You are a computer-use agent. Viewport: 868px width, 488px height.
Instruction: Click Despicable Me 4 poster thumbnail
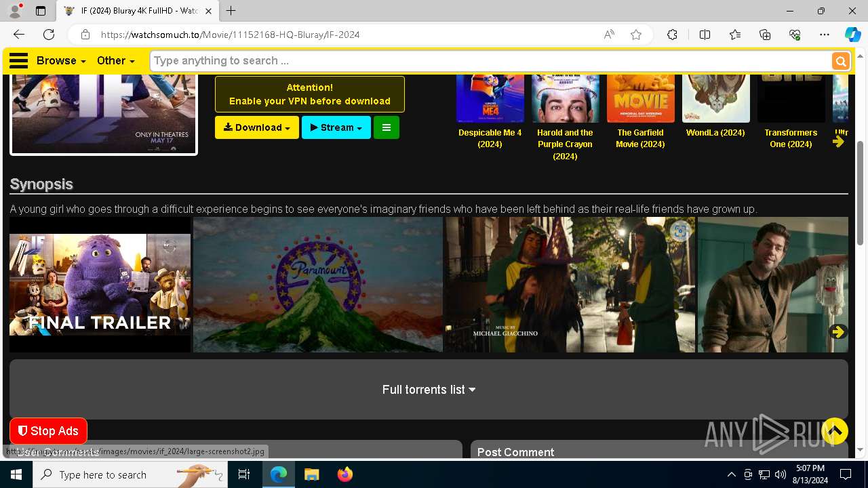click(x=490, y=98)
